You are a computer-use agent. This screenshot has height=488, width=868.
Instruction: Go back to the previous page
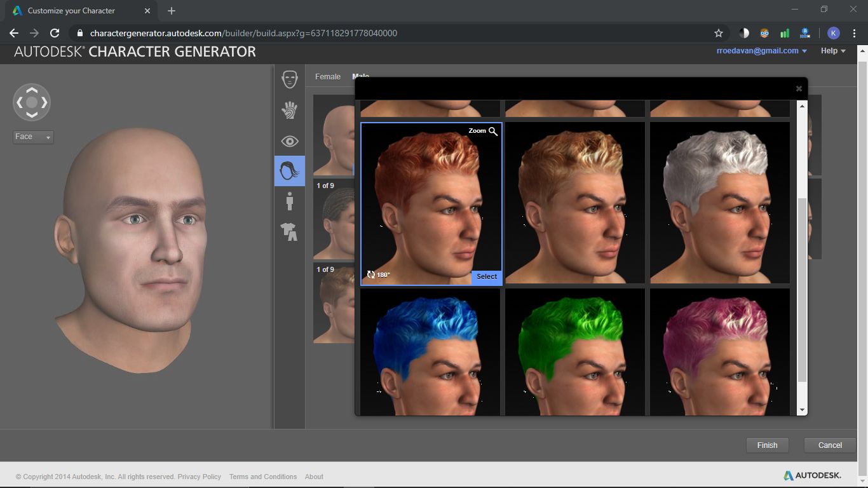pyautogui.click(x=14, y=33)
